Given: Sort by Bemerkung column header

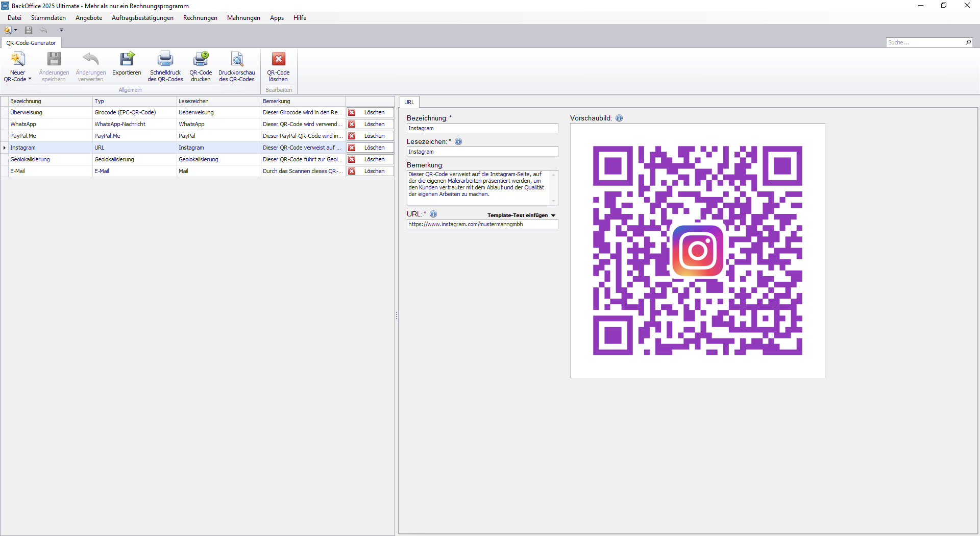Looking at the screenshot, I should [x=303, y=101].
